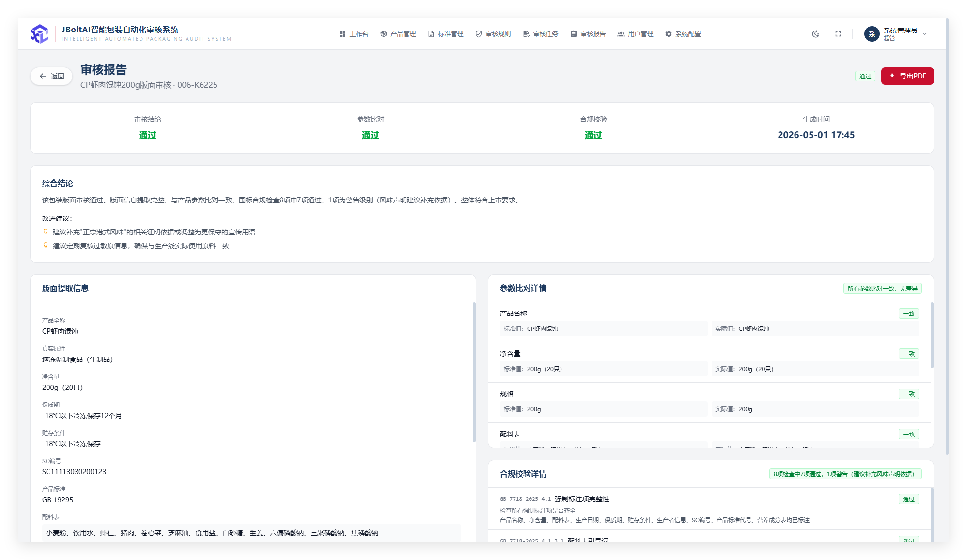Export the report with 导出PDF button
This screenshot has height=560, width=967.
(x=907, y=76)
